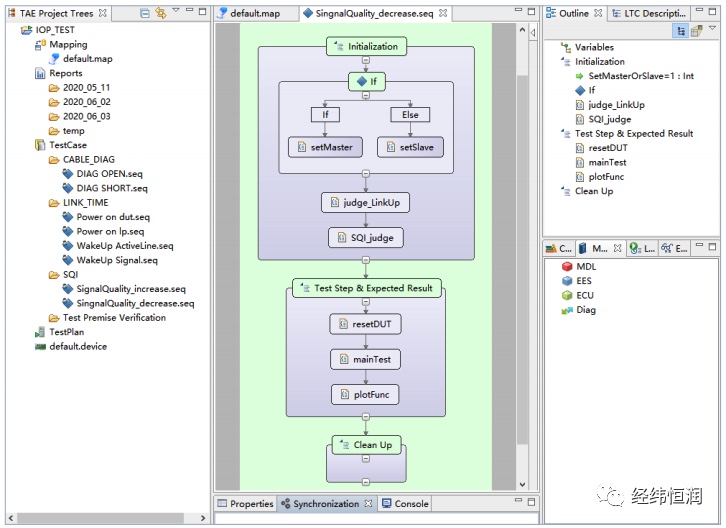The height and width of the screenshot is (528, 726).
Task: Open SignalQuality_increase.seq file
Action: point(125,289)
